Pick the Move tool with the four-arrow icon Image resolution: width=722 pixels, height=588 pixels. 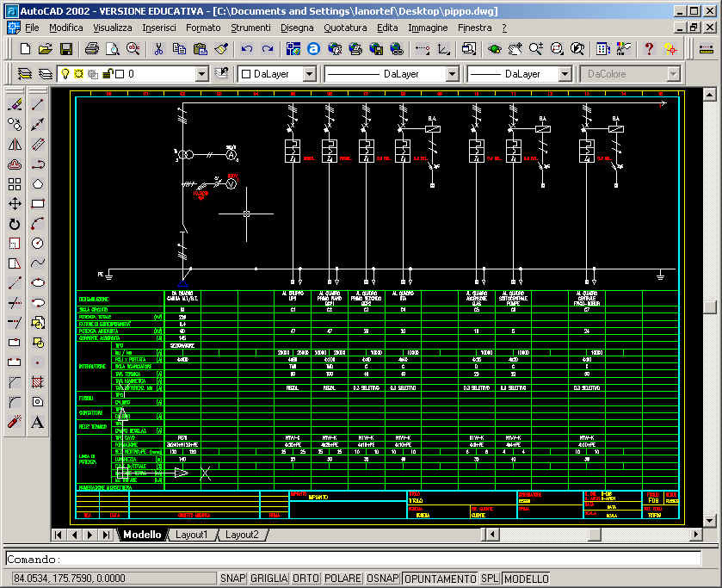point(15,204)
